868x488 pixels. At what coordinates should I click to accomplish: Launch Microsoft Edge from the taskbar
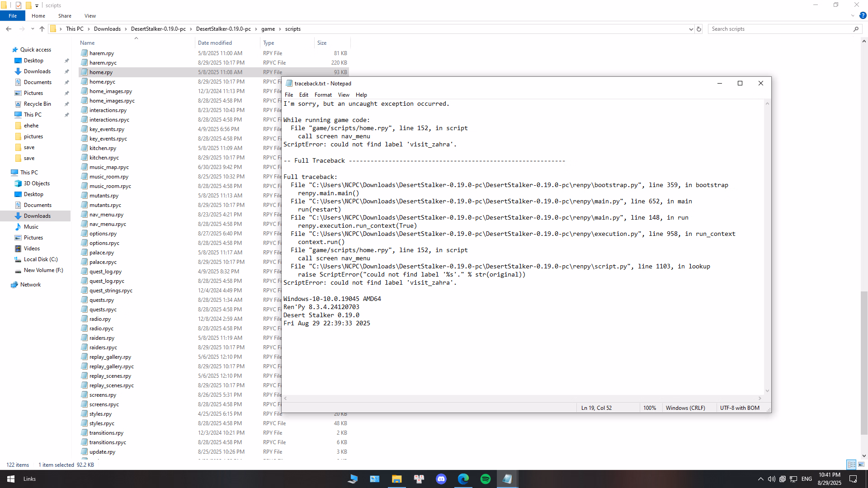point(463,479)
